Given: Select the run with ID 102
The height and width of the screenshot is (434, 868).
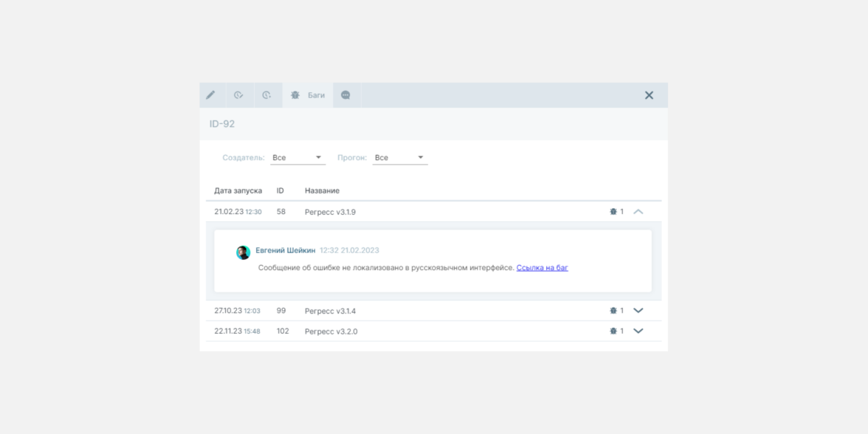Looking at the screenshot, I should 283,331.
